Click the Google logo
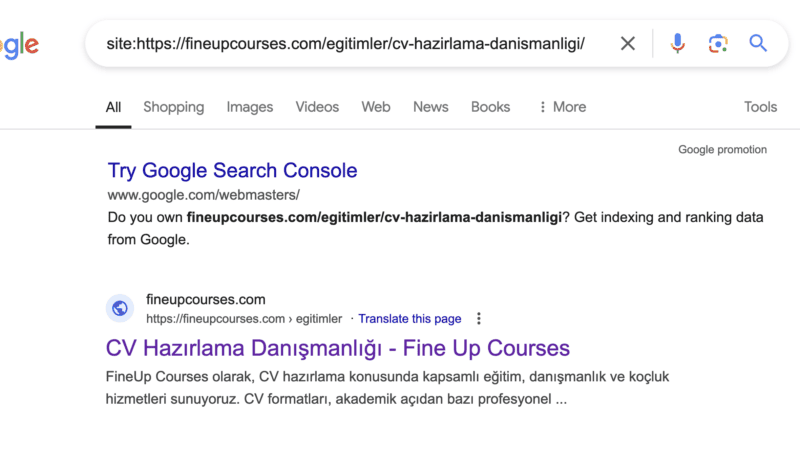The width and height of the screenshot is (800, 469). pyautogui.click(x=20, y=44)
